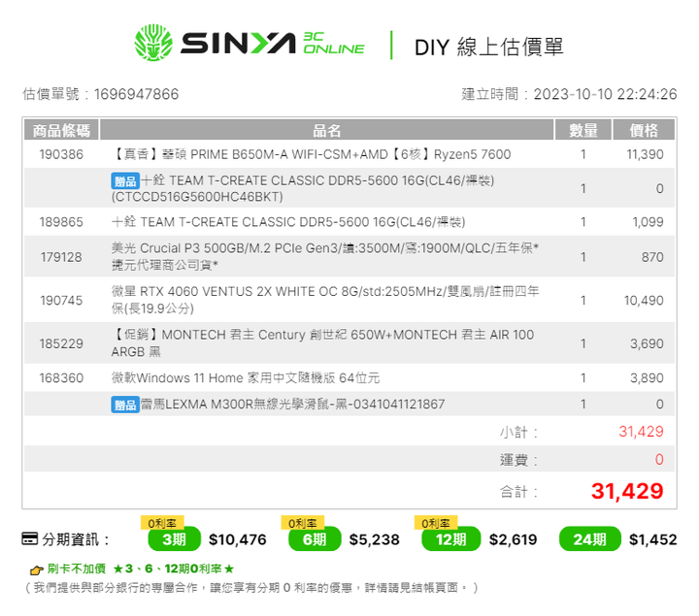699x616 pixels.
Task: Click the 0利率 tag above 3期
Action: [162, 523]
